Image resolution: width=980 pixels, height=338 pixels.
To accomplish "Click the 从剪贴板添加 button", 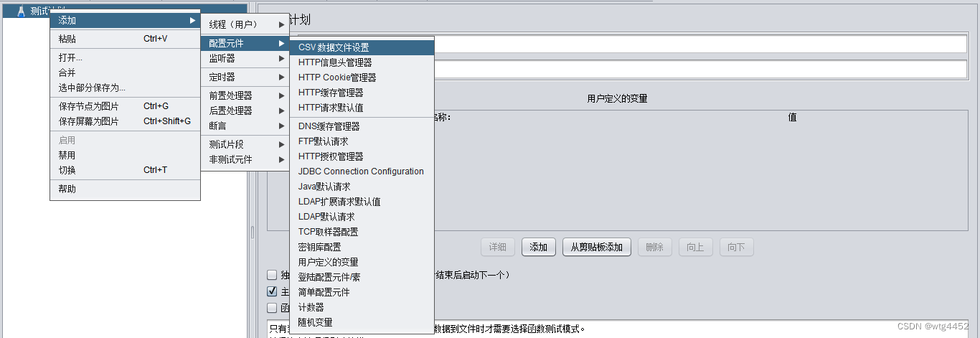I will tap(597, 247).
